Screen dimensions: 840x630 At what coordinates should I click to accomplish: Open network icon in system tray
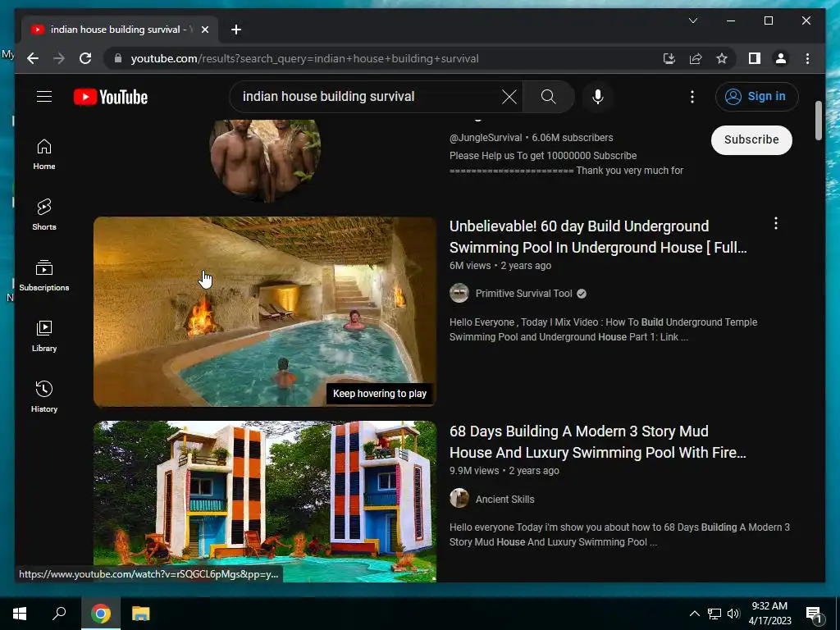tap(714, 614)
